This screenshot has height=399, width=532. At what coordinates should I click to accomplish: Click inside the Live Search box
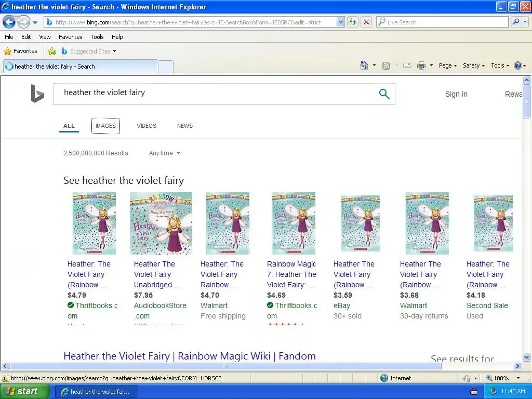[x=443, y=22]
